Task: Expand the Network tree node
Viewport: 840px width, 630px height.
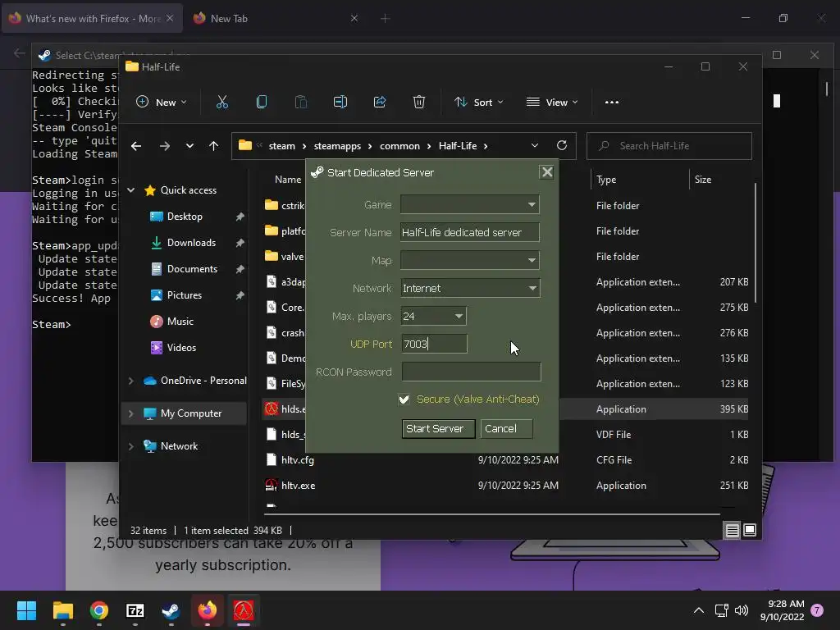Action: 130,446
